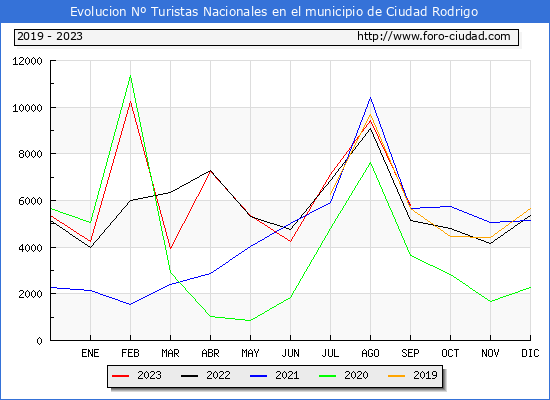Click the green 2020 peak at AGO
Image resolution: width=550 pixels, height=400 pixels.
click(x=370, y=162)
